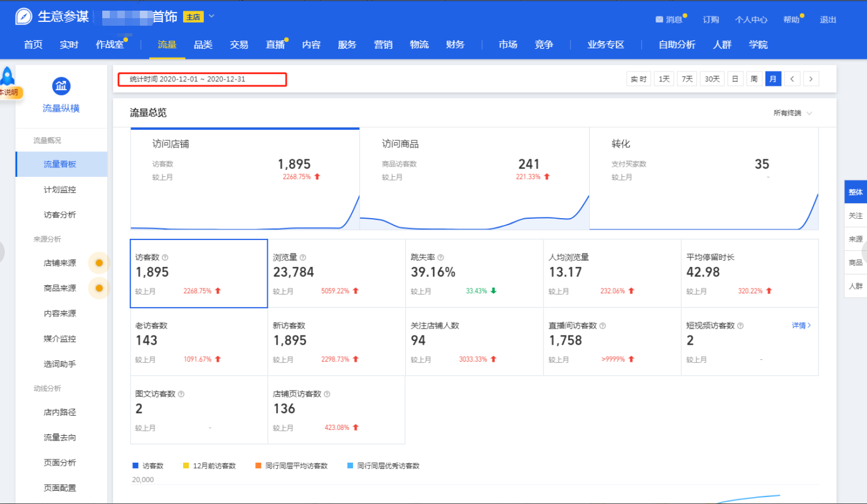867x504 pixels.
Task: Select 流量看板 in the sidebar
Action: click(61, 164)
